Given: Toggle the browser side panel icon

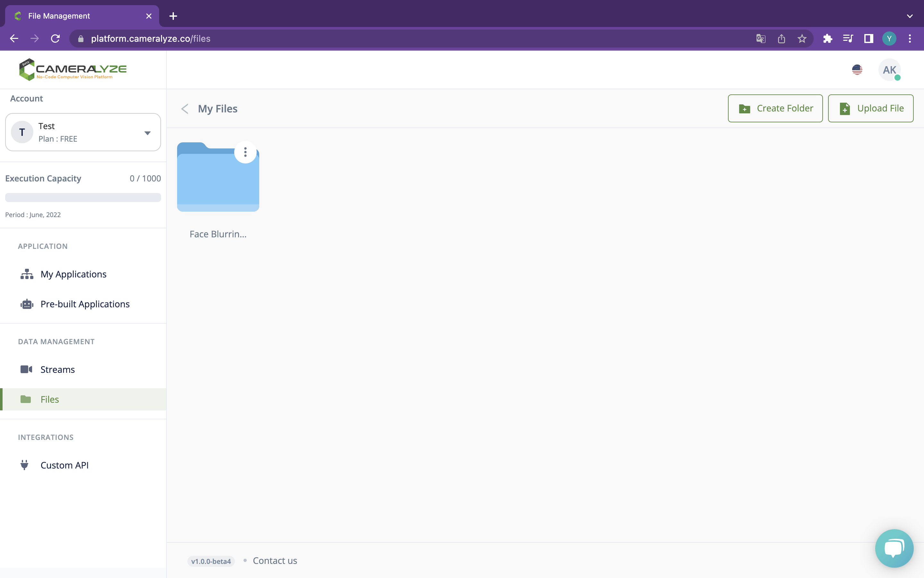Looking at the screenshot, I should (868, 39).
